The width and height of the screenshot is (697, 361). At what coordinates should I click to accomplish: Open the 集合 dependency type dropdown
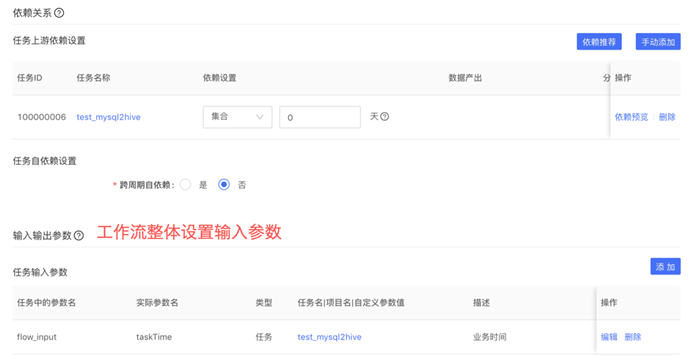tap(237, 117)
